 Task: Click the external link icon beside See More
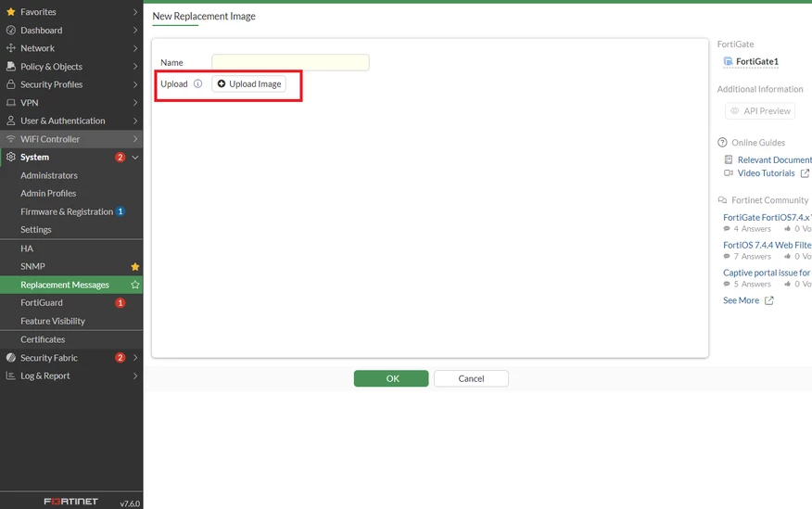[x=769, y=300]
